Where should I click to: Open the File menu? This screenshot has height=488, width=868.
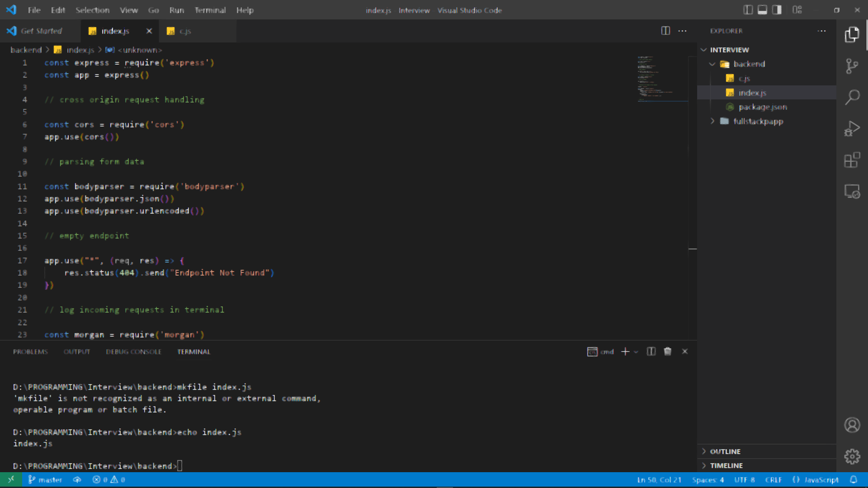coord(34,10)
